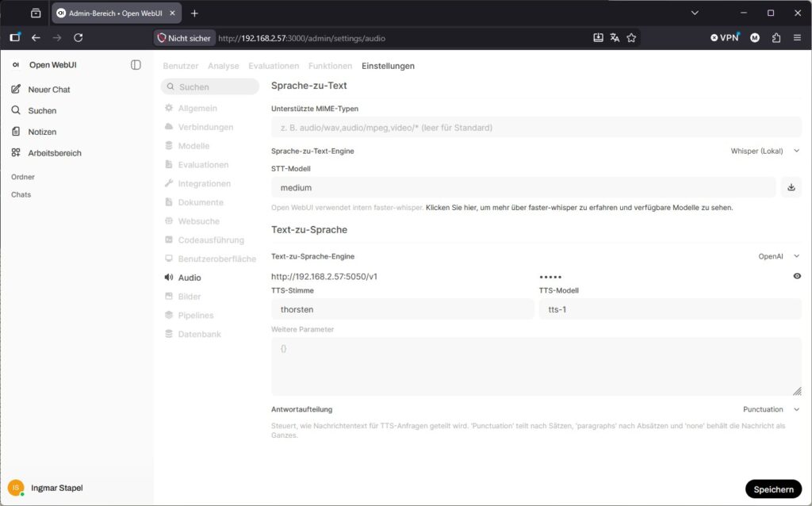Click the Ordner label in sidebar

click(23, 177)
